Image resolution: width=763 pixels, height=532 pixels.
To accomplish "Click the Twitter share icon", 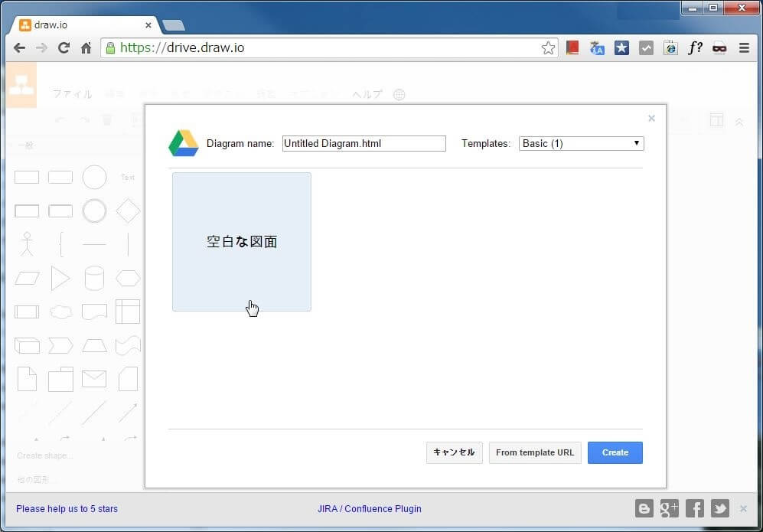I will [x=719, y=508].
